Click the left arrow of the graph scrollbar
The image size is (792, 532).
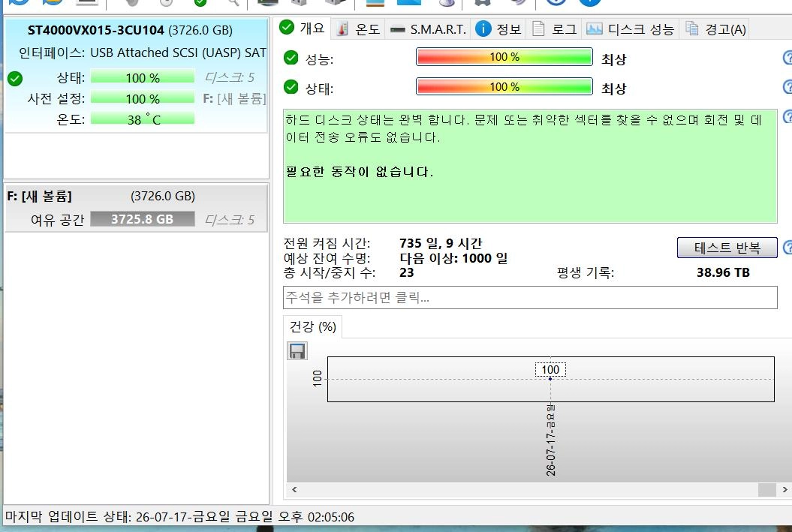294,489
